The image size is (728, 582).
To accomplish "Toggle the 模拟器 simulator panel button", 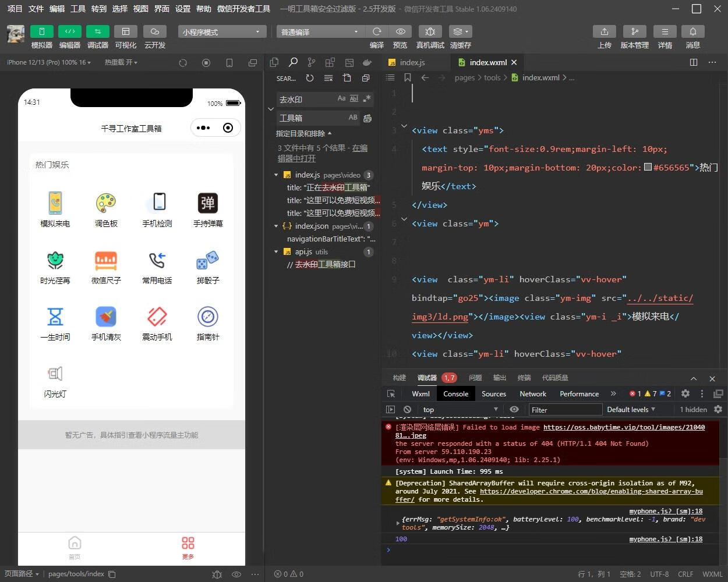I will click(41, 31).
